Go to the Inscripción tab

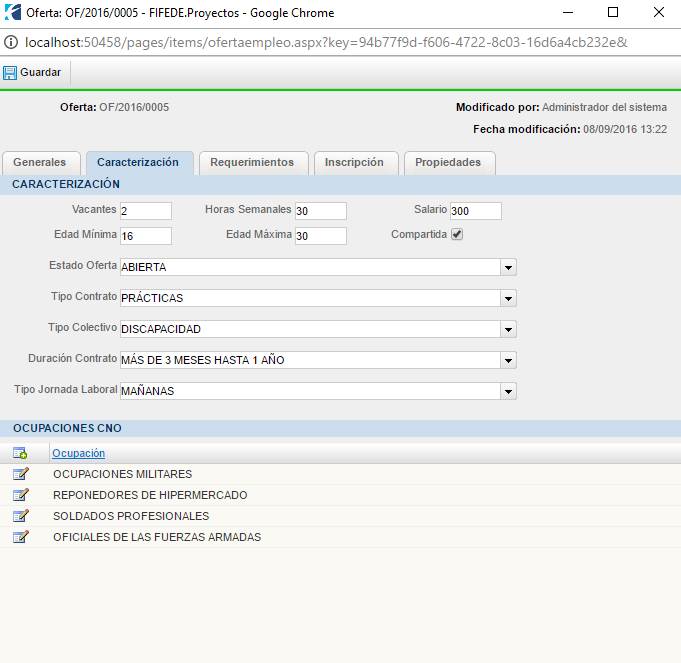(x=356, y=163)
